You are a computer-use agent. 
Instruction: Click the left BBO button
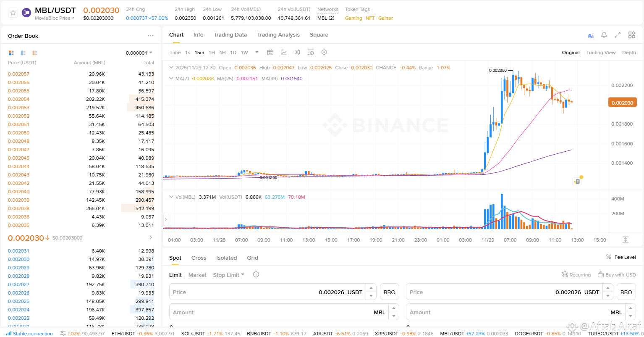[x=390, y=292]
